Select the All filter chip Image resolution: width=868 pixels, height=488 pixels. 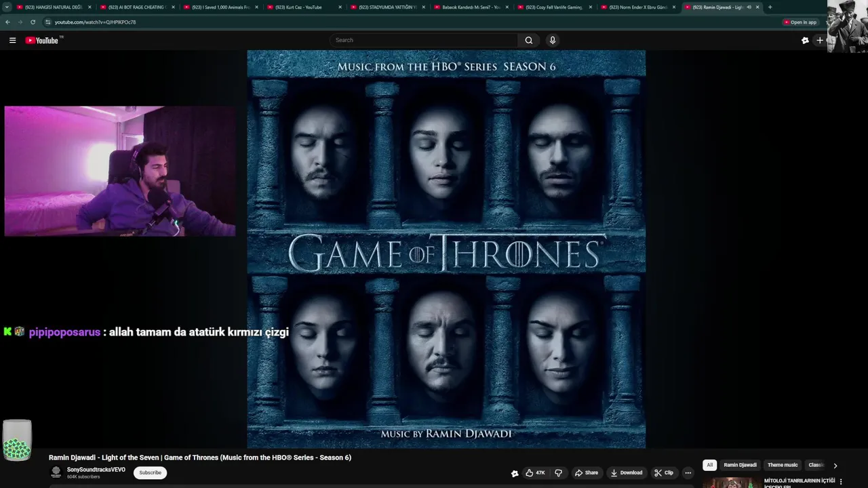pyautogui.click(x=709, y=465)
